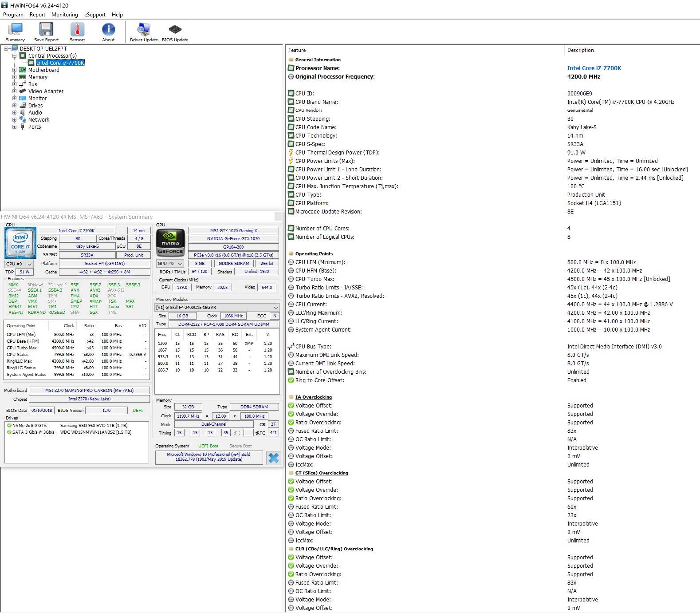Click the Memory tree icon
700x613 pixels.
tap(23, 77)
